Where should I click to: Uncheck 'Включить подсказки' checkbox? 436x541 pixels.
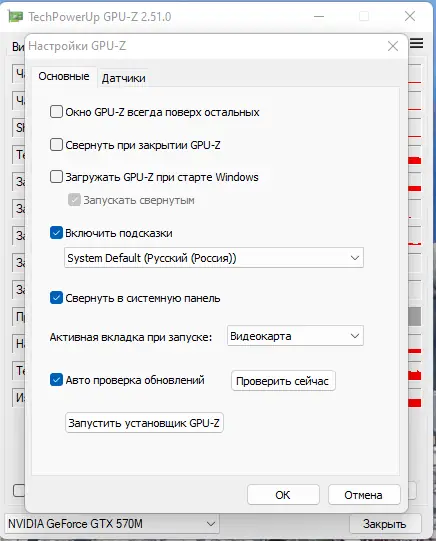56,233
